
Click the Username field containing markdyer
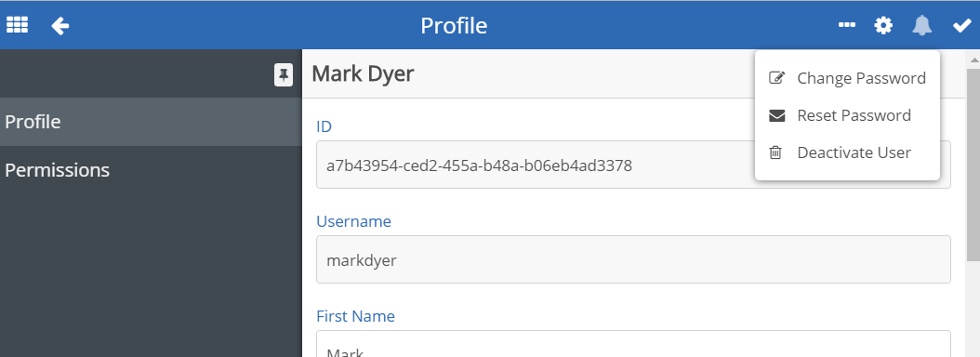pyautogui.click(x=633, y=259)
